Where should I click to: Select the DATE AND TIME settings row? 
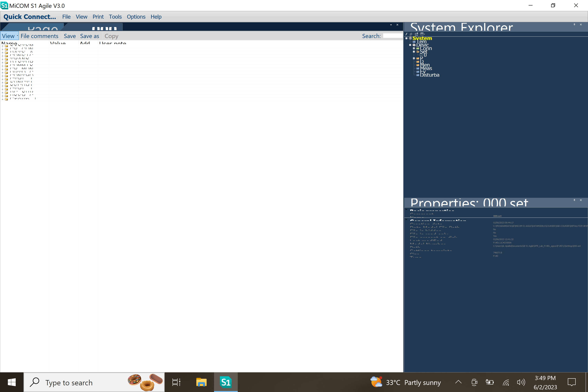pyautogui.click(x=22, y=53)
